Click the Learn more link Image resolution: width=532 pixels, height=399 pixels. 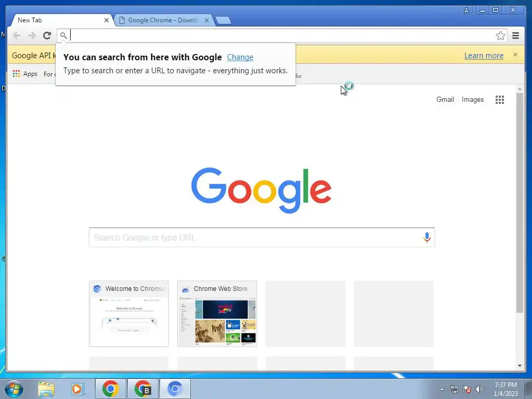coord(484,56)
